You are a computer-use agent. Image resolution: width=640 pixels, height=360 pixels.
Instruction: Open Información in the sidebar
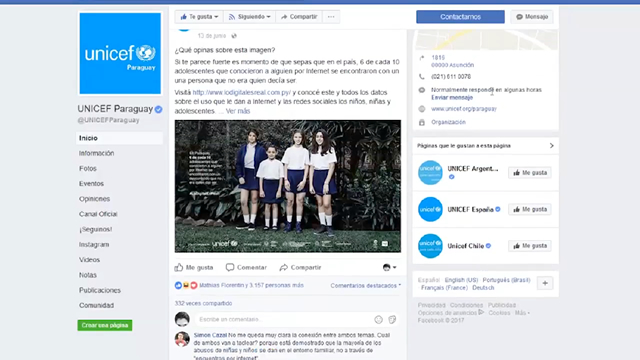point(97,153)
